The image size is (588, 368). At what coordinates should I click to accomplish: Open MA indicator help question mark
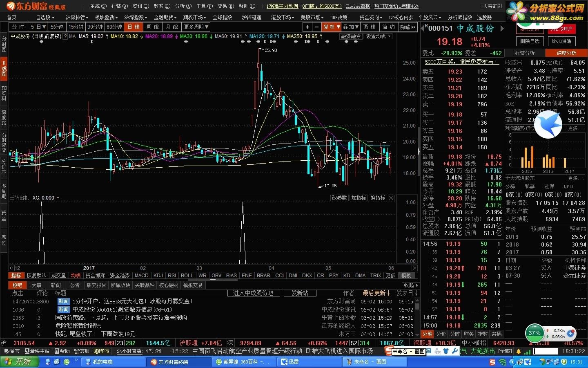(65, 36)
